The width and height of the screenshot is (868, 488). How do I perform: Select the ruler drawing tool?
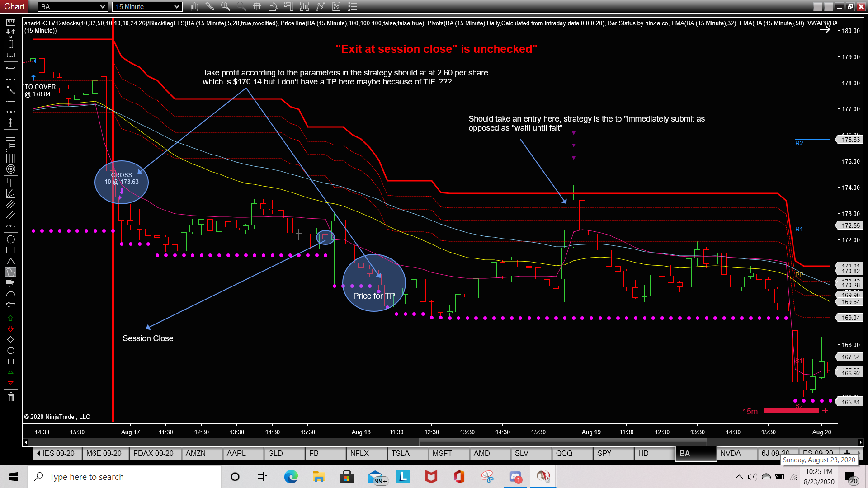click(x=11, y=22)
